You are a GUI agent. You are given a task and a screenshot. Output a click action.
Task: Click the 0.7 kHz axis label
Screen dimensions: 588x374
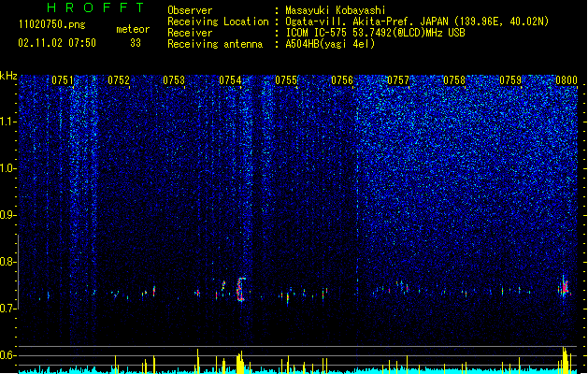coord(8,309)
